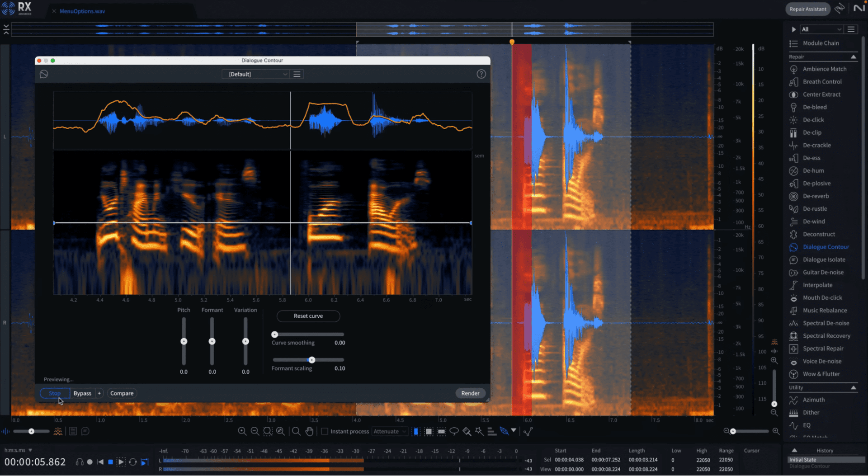868x476 pixels.
Task: Click the zoom in magnifier icon
Action: point(242,431)
